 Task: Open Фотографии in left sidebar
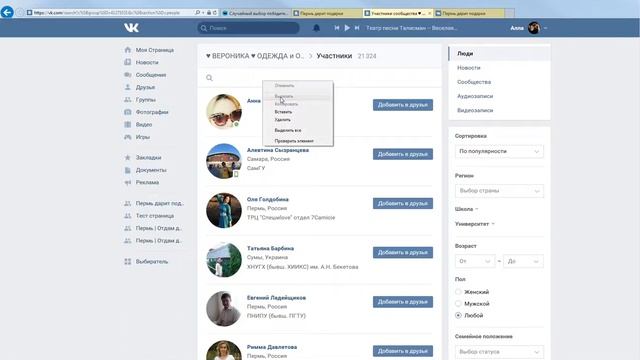pos(152,112)
